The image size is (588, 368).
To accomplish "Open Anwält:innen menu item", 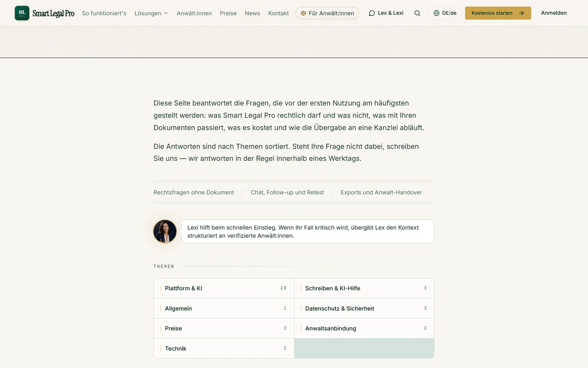I will click(x=194, y=13).
